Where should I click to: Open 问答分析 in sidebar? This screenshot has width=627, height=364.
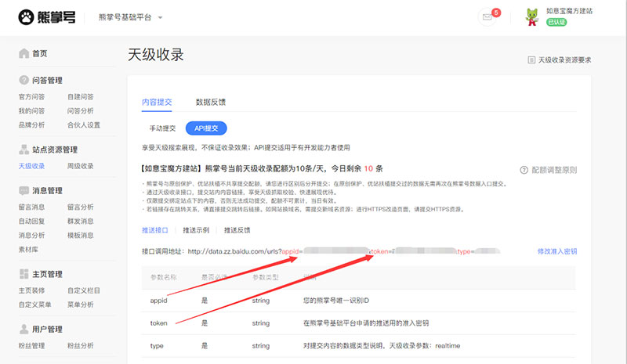point(81,110)
